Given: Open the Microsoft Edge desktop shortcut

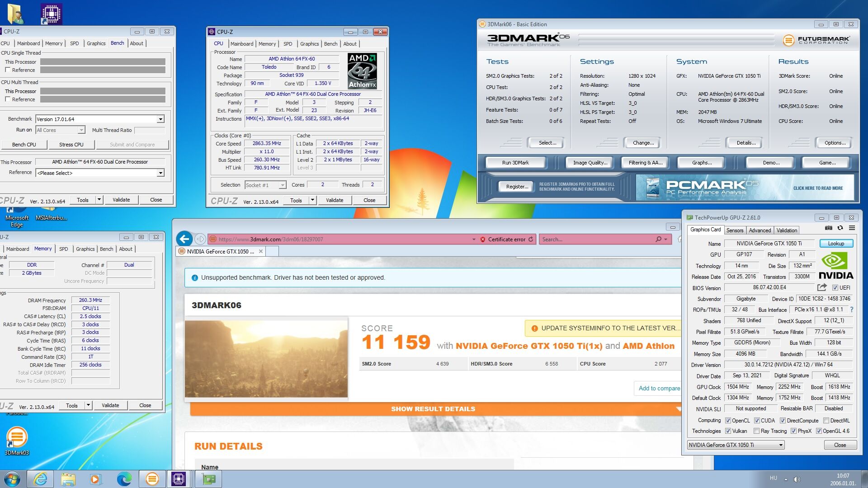Looking at the screenshot, I should tap(17, 217).
